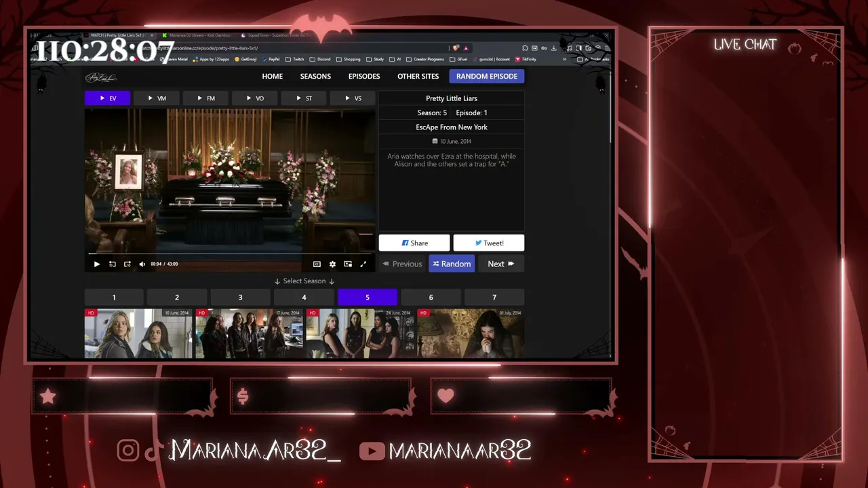Switch to the SquadTimer browser tab
868x488 pixels.
[277, 35]
